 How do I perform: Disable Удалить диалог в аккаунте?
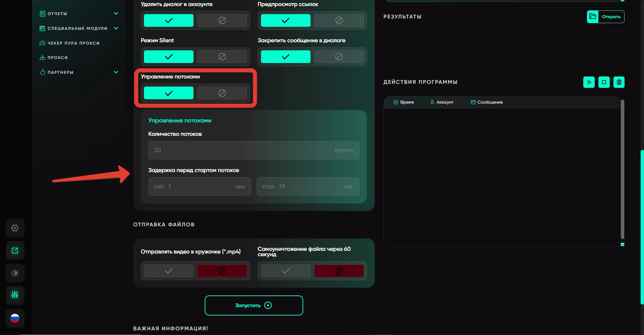click(x=222, y=20)
